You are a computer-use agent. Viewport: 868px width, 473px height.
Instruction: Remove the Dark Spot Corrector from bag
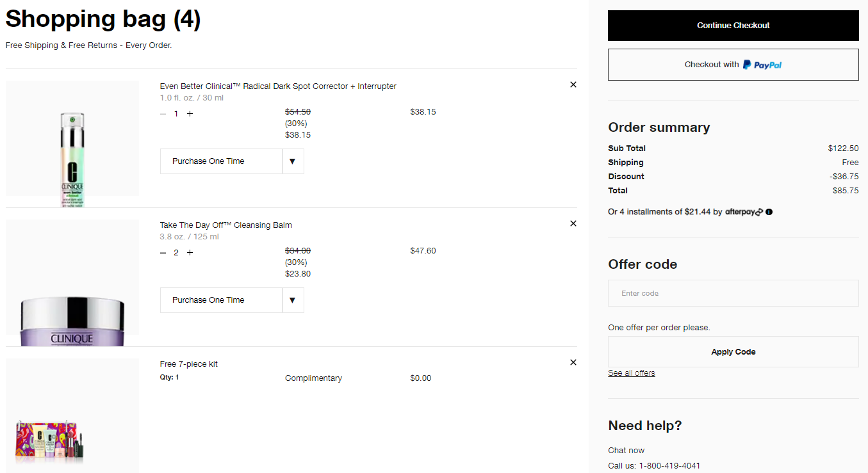coord(573,84)
